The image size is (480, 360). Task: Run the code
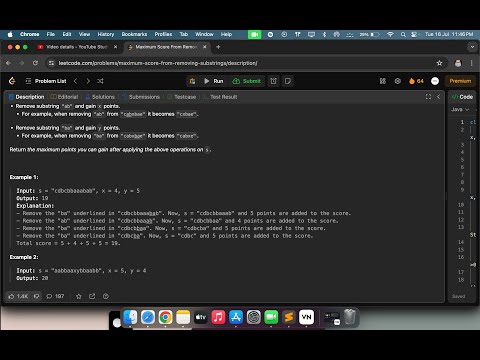[214, 81]
